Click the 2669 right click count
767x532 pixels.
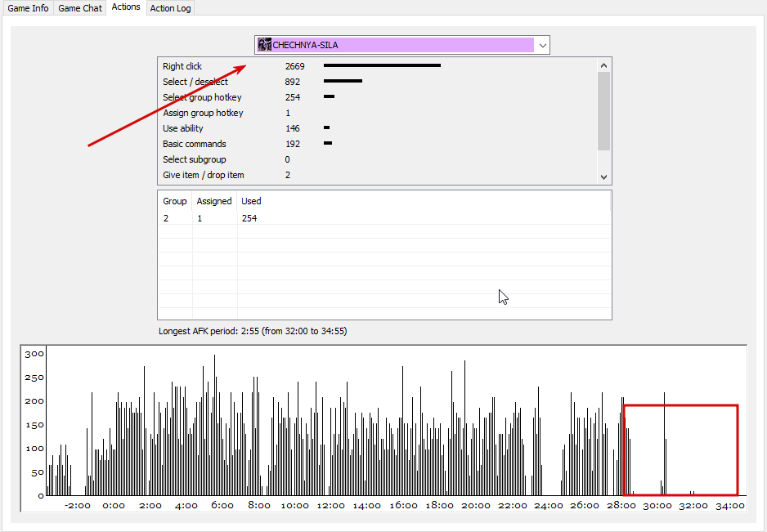(295, 66)
